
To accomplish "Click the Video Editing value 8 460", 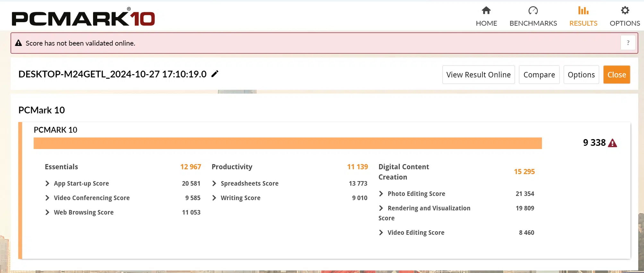I will (x=526, y=233).
